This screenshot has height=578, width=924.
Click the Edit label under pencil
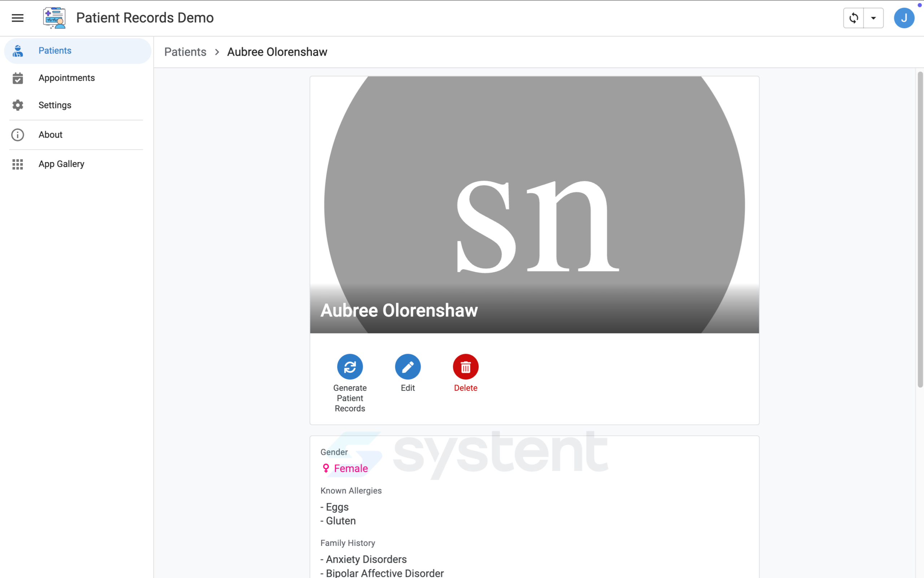click(408, 388)
